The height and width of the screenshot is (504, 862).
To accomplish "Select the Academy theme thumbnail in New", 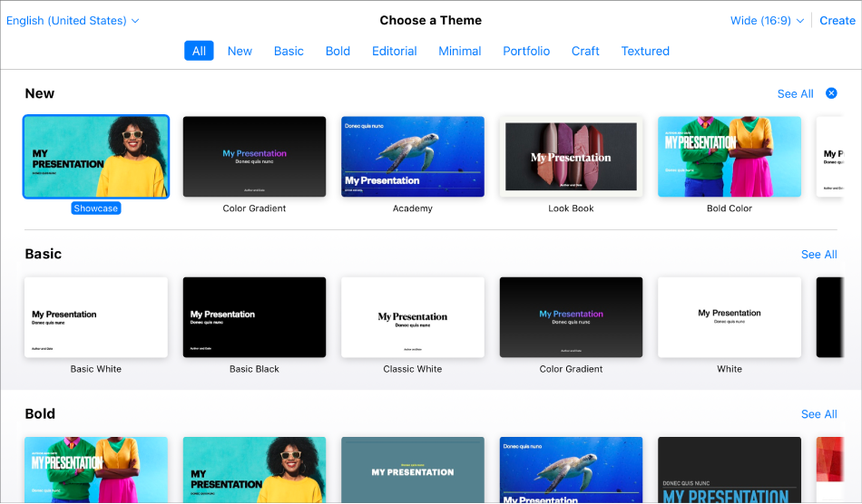I will (x=413, y=157).
